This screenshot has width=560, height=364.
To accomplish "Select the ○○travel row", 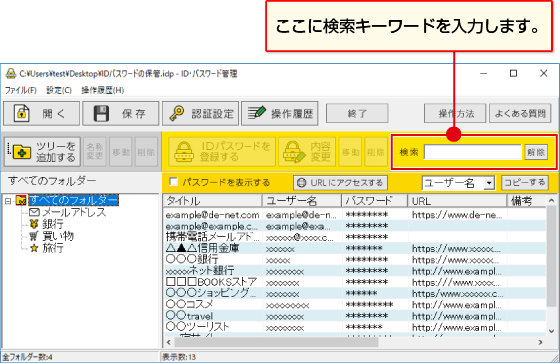I will point(355,316).
